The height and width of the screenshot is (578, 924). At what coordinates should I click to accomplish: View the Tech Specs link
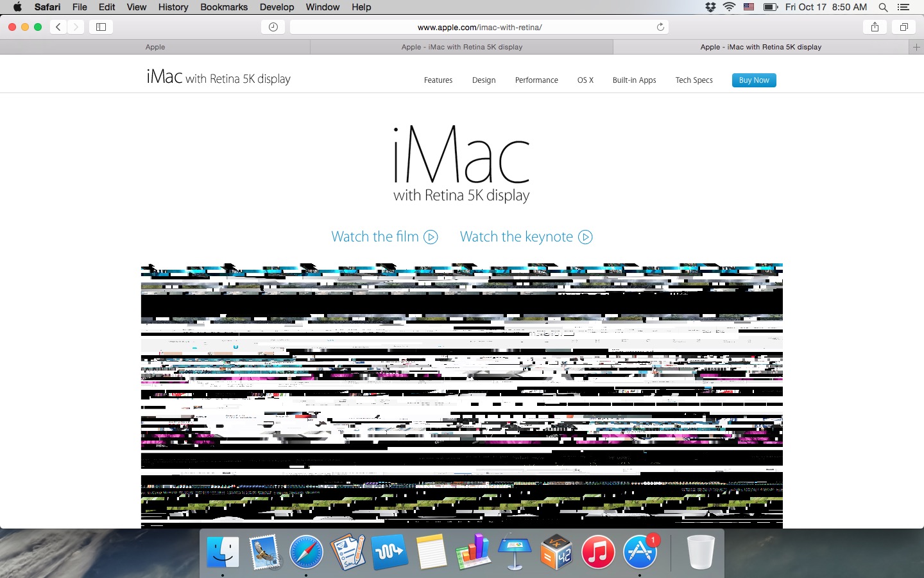tap(694, 80)
